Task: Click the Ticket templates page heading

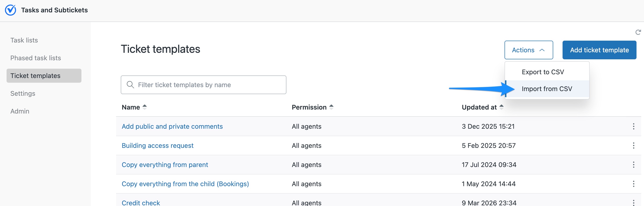Action: 161,49
